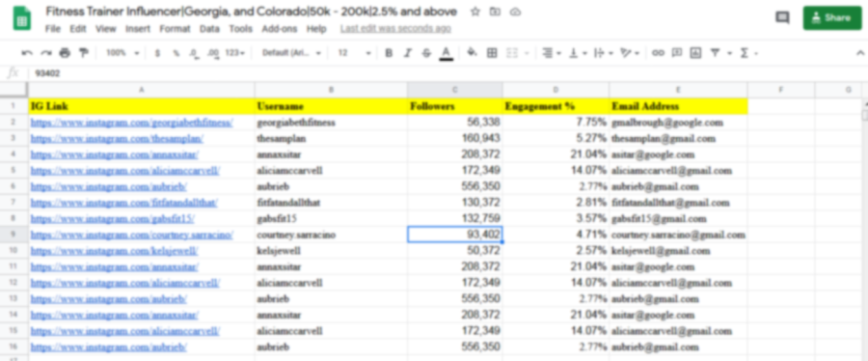
Task: Format as currency
Action: [158, 53]
